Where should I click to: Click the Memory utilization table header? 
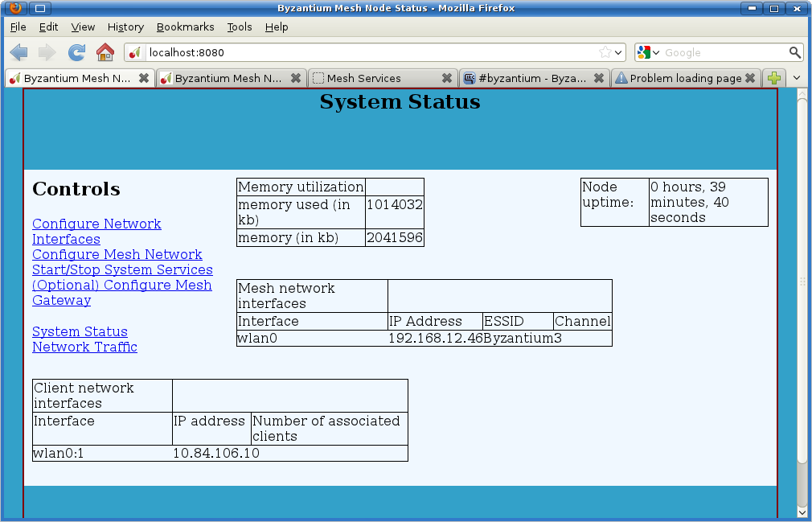[x=301, y=187]
